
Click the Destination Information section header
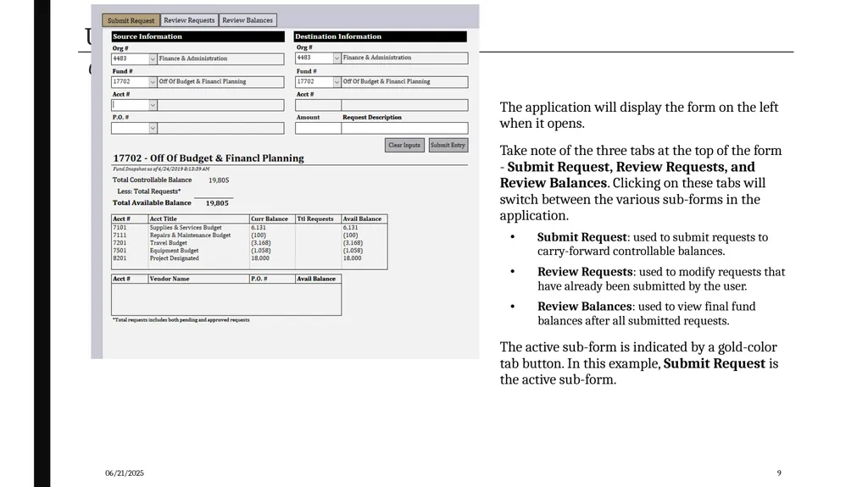coord(381,36)
